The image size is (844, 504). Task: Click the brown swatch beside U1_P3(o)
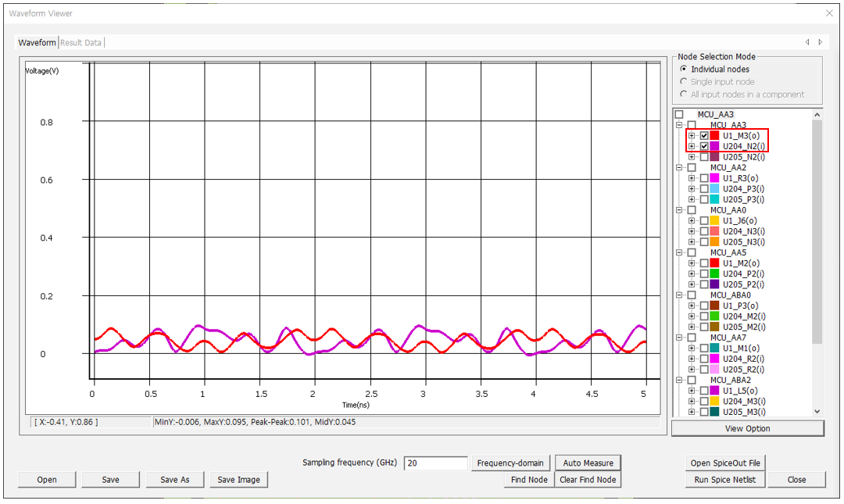[714, 306]
